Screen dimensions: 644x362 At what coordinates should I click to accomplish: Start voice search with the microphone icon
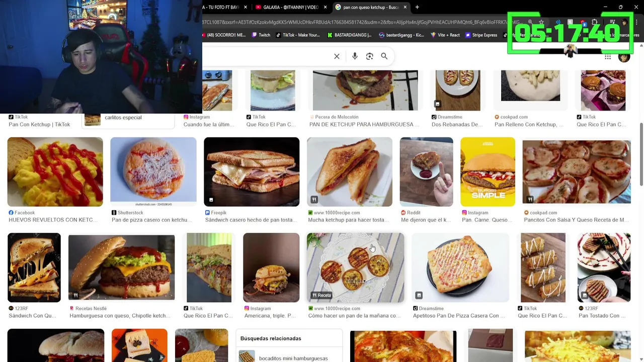(x=355, y=56)
